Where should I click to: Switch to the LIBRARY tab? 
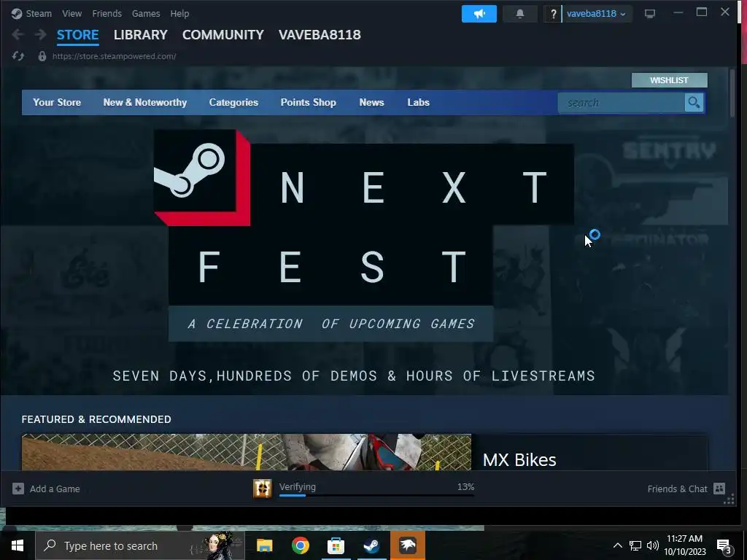pos(141,35)
